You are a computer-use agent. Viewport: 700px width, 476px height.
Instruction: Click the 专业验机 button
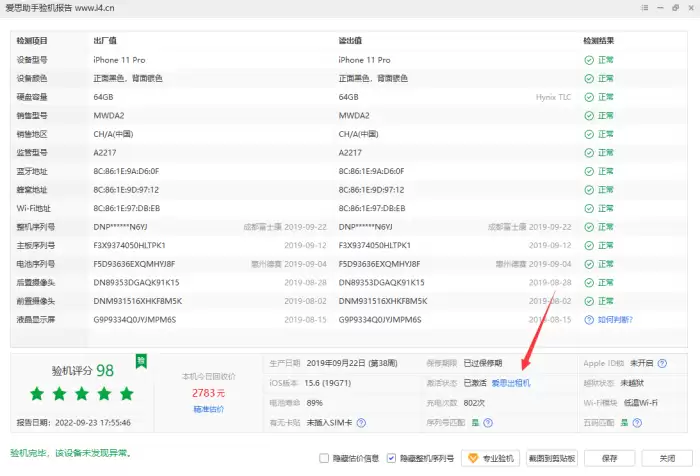[x=490, y=458]
